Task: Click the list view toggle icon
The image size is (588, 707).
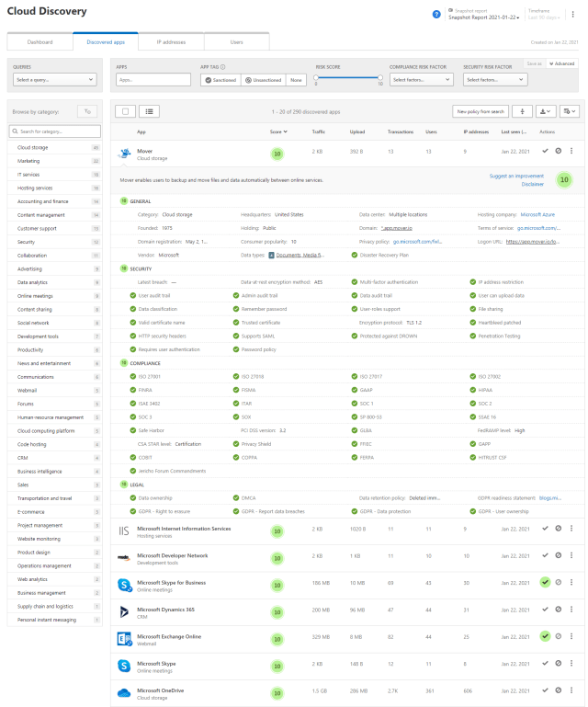Action: coord(149,111)
